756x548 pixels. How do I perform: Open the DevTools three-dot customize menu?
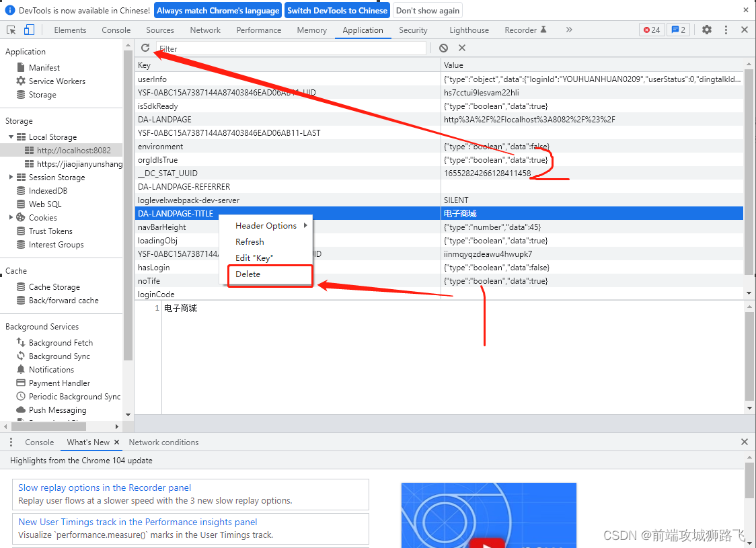click(x=726, y=30)
